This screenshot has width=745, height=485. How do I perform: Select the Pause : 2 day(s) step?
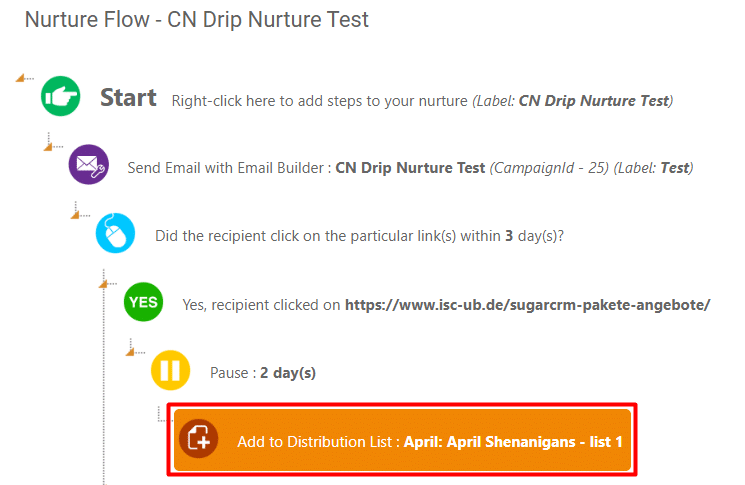pos(263,373)
